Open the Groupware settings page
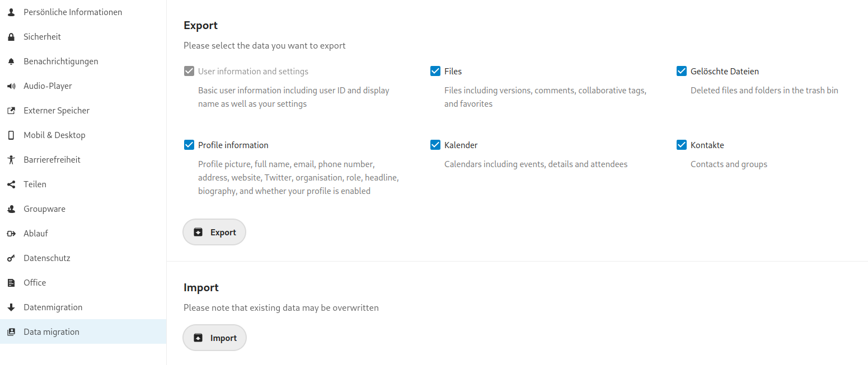Viewport: 868px width, 365px height. click(x=44, y=209)
